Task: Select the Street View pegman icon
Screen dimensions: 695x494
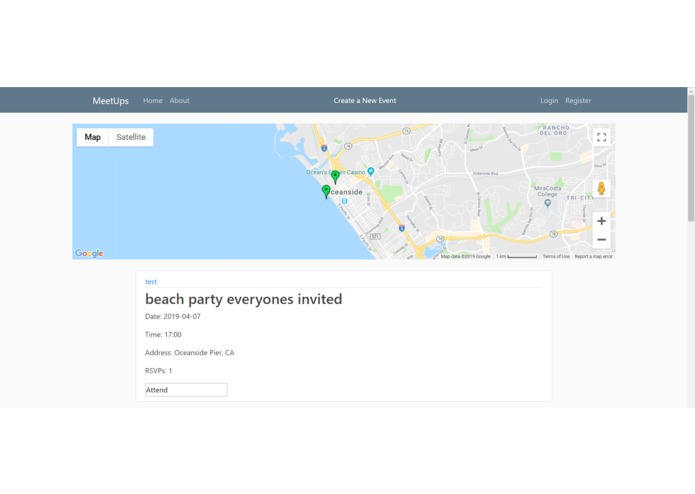Action: point(601,188)
